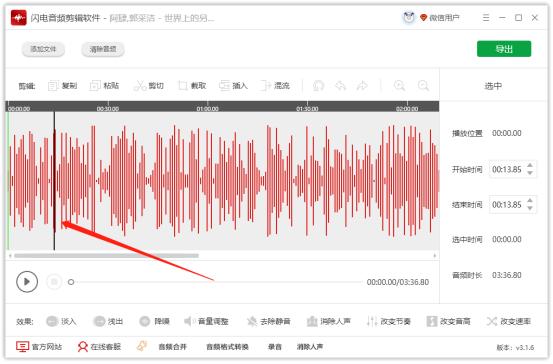Open the 消除人声 link in the bottom bar
This screenshot has height=364, width=553.
[x=310, y=347]
